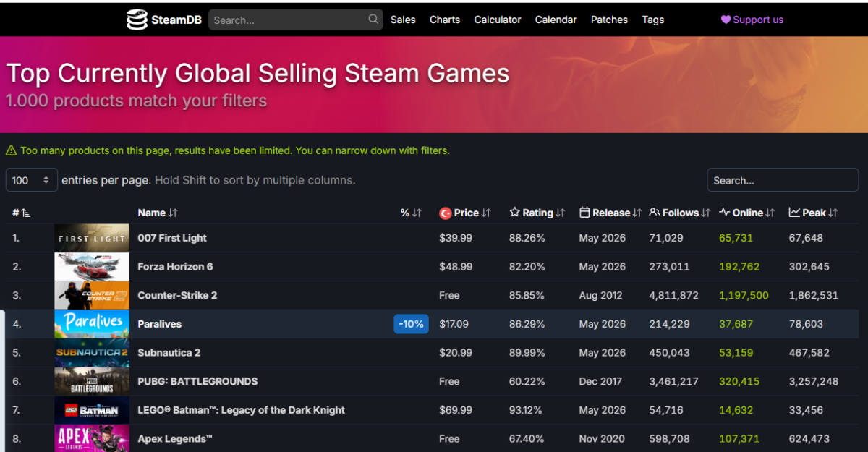This screenshot has width=868, height=452.
Task: Open the Patches menu item
Action: click(609, 20)
